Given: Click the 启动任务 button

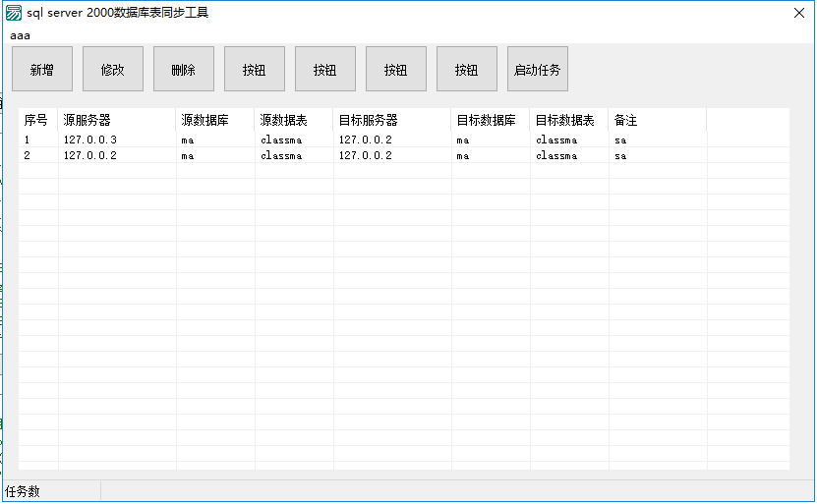Looking at the screenshot, I should click(537, 69).
